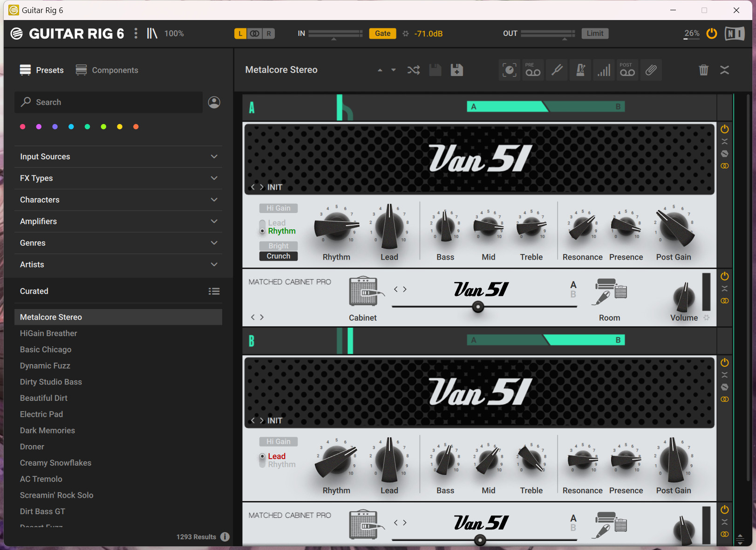Open the preset attachment paperclip tool
The width and height of the screenshot is (756, 550).
[651, 70]
